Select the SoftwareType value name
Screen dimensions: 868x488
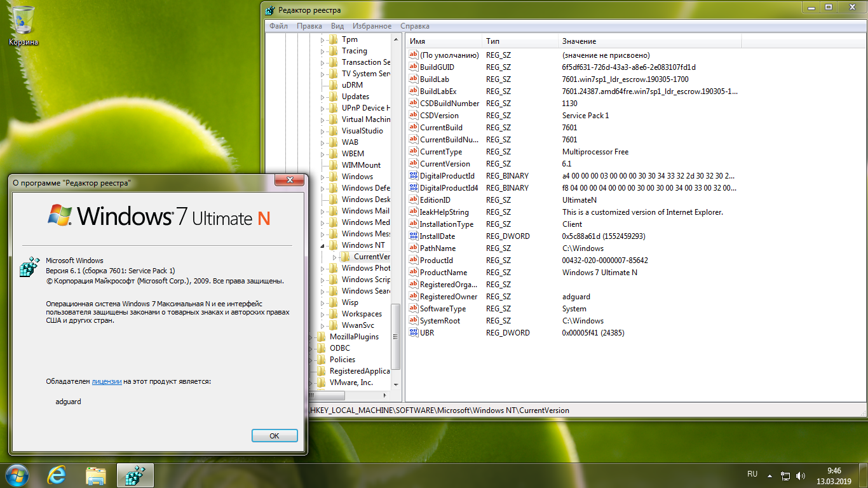point(443,309)
